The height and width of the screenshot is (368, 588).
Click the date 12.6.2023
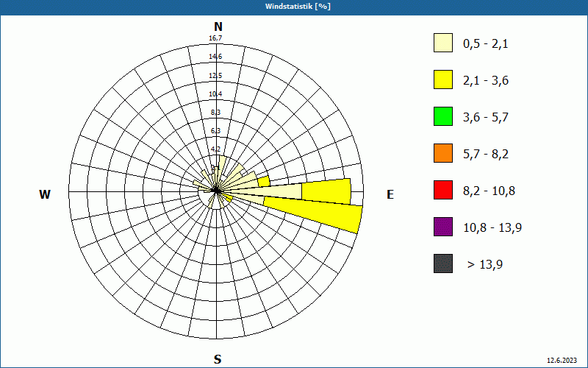point(562,361)
